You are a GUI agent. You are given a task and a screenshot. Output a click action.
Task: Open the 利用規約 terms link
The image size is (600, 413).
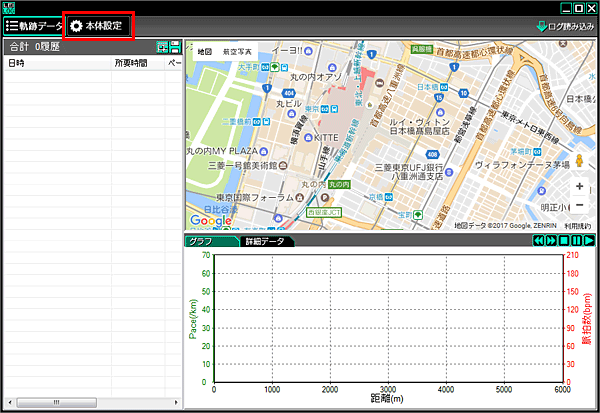coord(578,226)
